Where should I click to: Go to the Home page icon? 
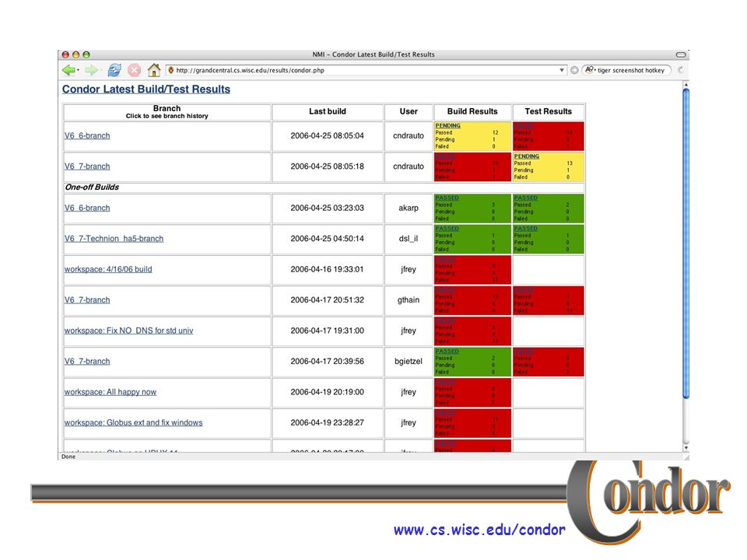tap(153, 71)
